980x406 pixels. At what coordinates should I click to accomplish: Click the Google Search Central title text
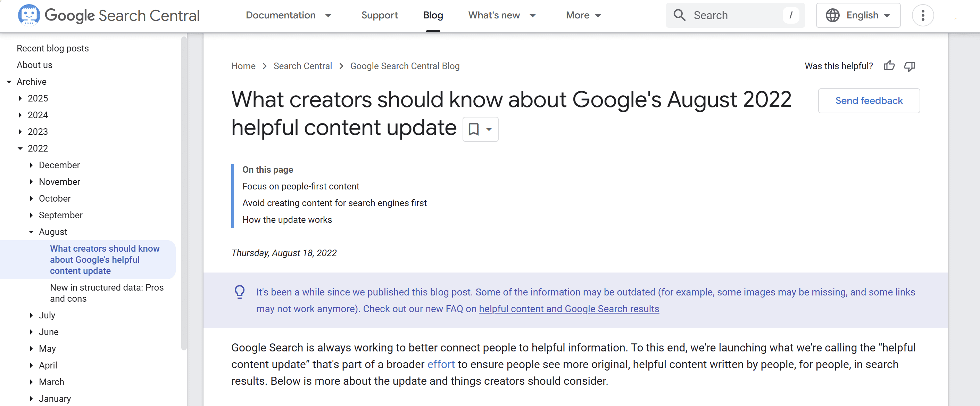[x=122, y=15]
